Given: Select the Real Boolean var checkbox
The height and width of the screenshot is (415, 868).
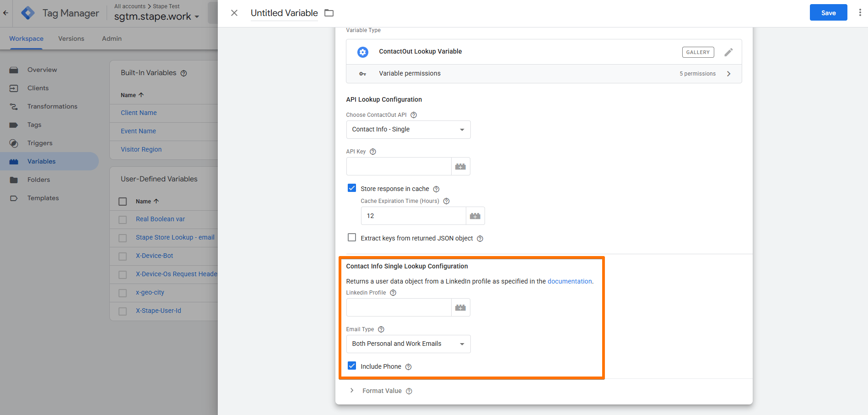Looking at the screenshot, I should (x=123, y=220).
